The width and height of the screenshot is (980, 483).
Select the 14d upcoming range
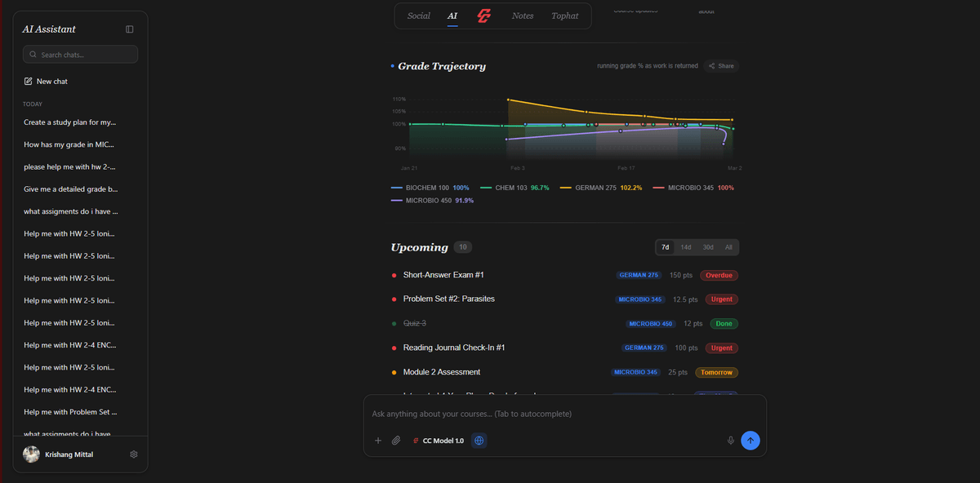coord(686,246)
